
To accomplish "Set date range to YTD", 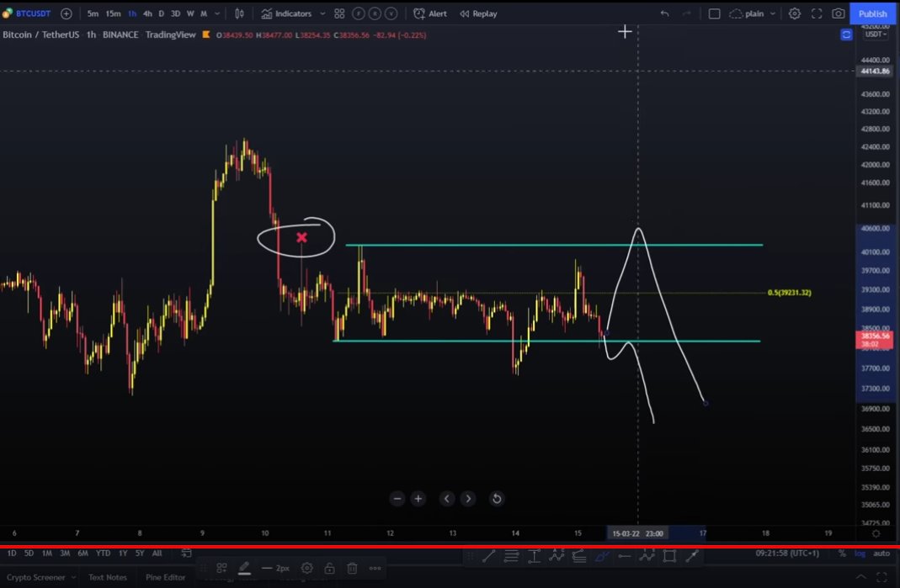I will coord(103,553).
